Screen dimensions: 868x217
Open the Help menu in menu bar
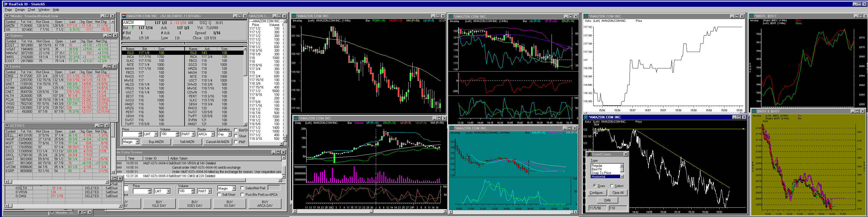pos(56,10)
